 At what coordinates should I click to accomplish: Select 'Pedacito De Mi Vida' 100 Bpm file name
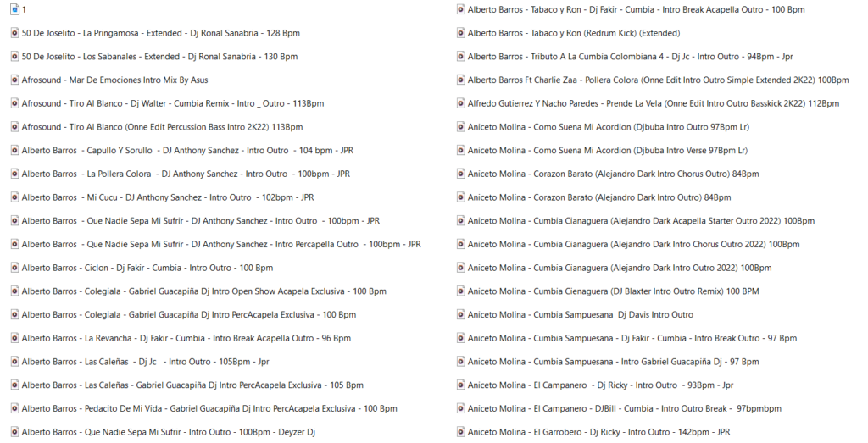pyautogui.click(x=209, y=409)
